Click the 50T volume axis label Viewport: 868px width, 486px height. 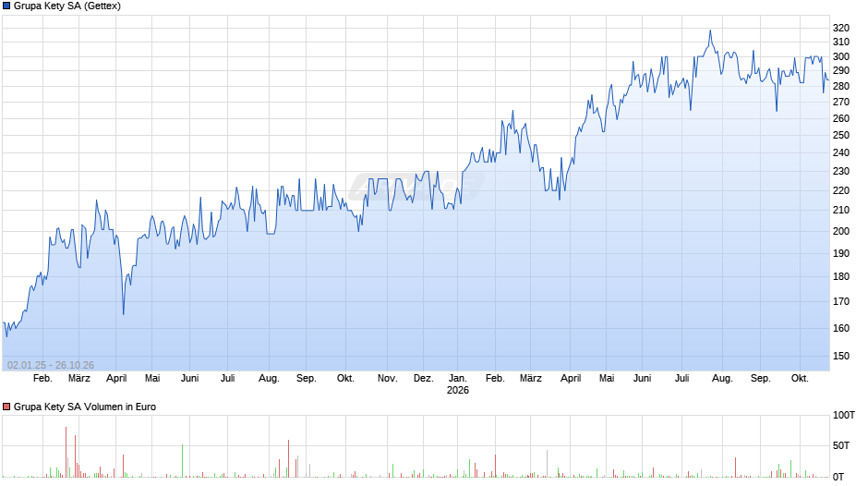click(x=841, y=446)
